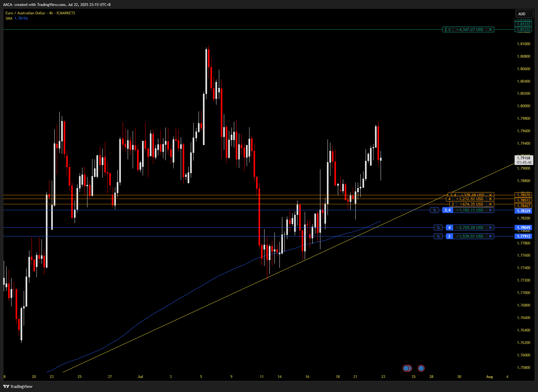
Task: Click the 1.78049 blue price tag
Action: click(524, 228)
